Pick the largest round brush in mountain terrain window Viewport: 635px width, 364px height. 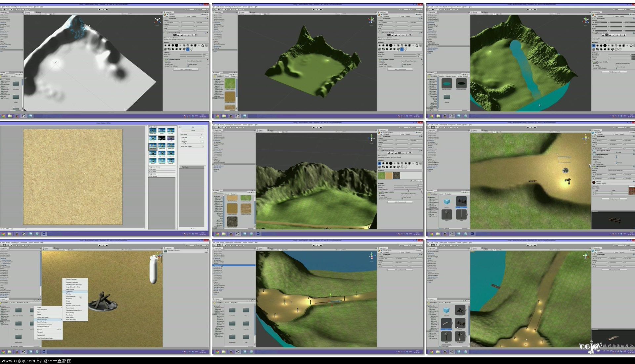click(391, 163)
